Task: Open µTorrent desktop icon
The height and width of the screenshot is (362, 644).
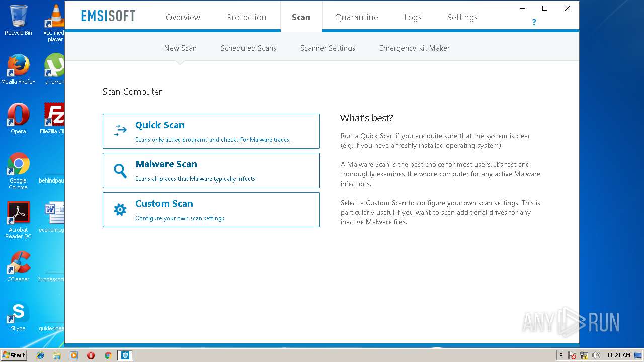Action: click(x=55, y=69)
